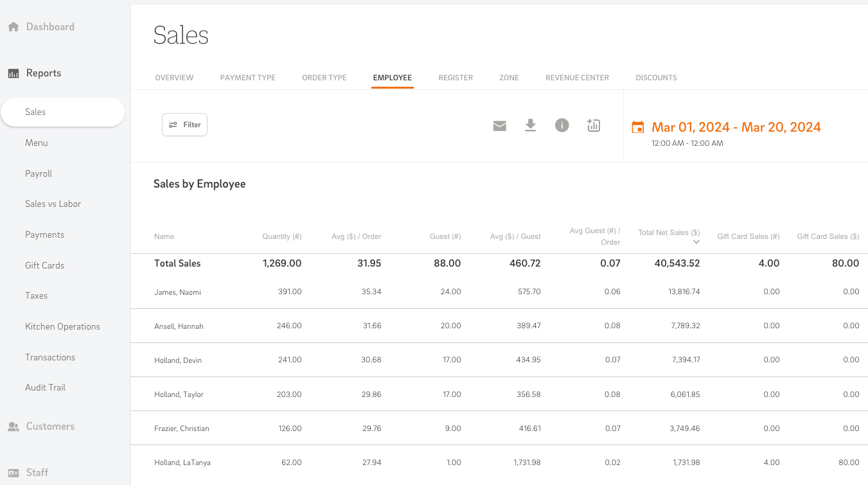868x485 pixels.
Task: Open Staff section in sidebar
Action: (x=37, y=473)
